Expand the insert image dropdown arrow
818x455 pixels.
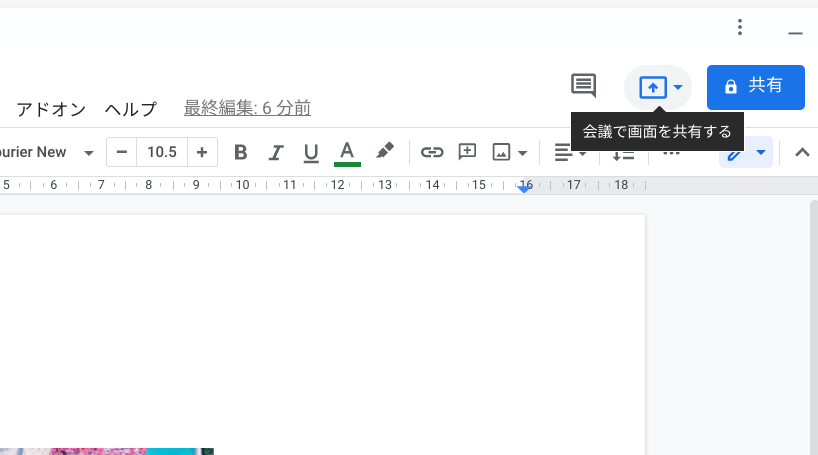[x=523, y=153]
